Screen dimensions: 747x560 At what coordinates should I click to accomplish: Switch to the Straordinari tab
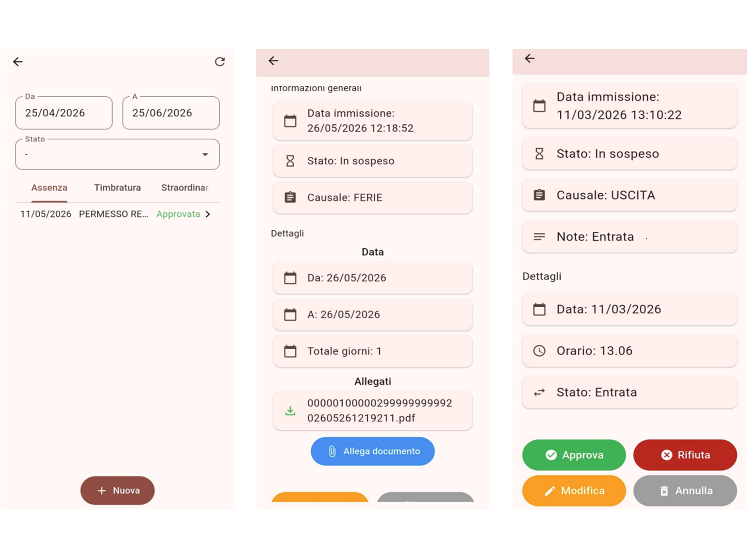click(185, 188)
